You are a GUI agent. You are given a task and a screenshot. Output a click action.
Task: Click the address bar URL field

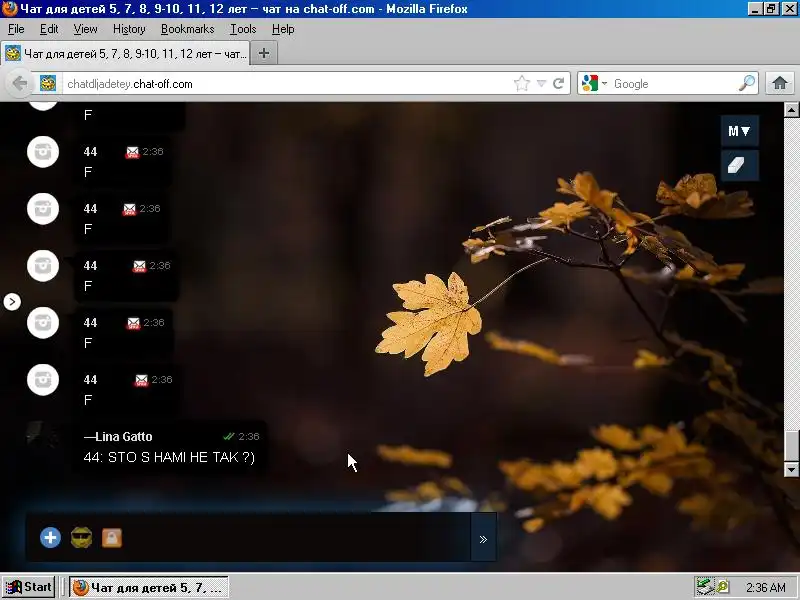(x=286, y=84)
